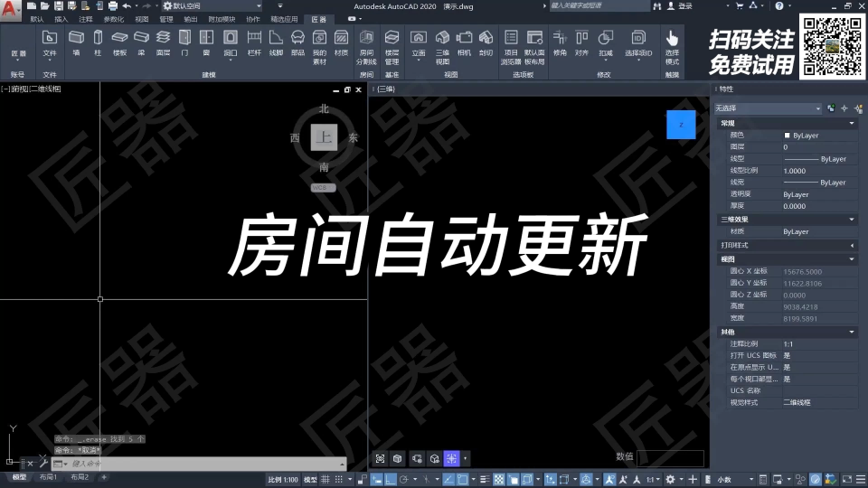Toggle lineweight display in status bar
The image size is (868, 488).
(x=485, y=480)
